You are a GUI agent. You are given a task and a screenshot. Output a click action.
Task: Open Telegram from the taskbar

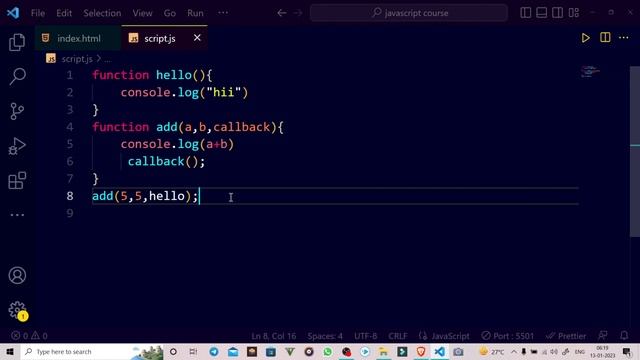coord(213,351)
